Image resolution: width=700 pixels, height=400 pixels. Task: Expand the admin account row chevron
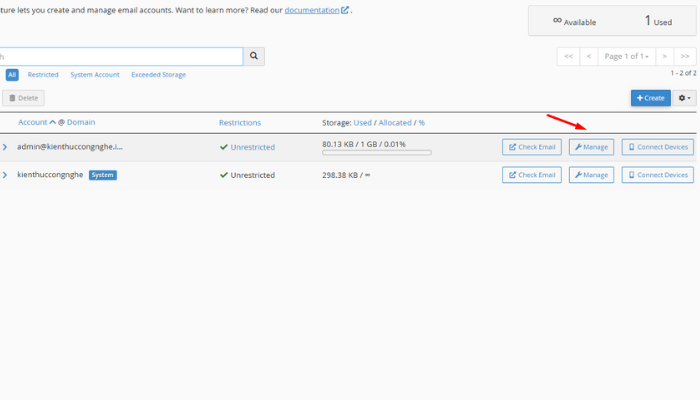point(5,147)
